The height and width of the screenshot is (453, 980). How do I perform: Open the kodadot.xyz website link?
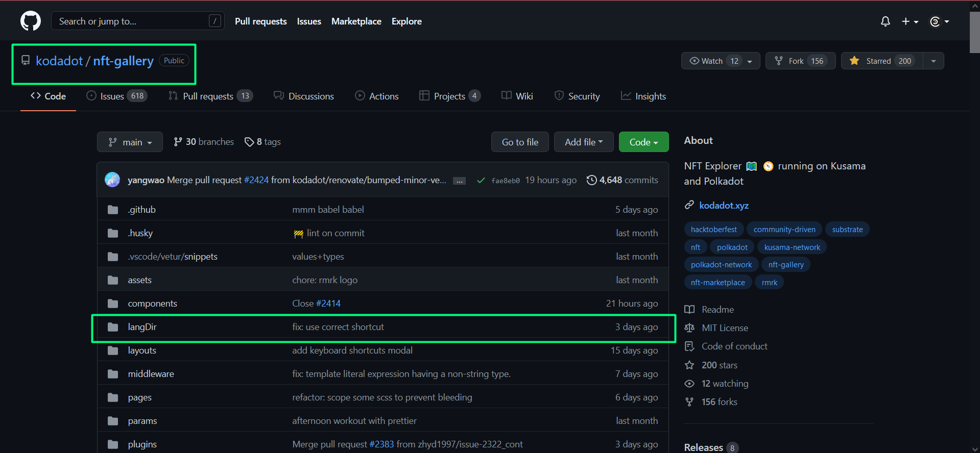(724, 205)
